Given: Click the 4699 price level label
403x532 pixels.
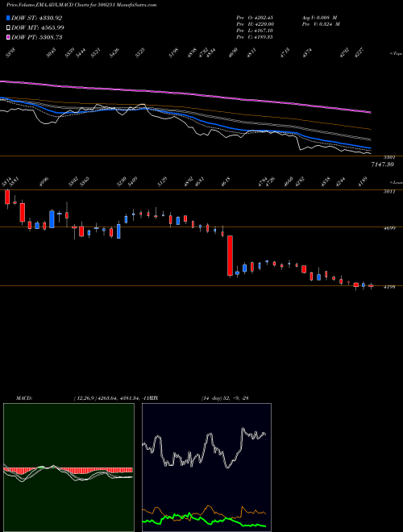Looking at the screenshot, I should 389,229.
